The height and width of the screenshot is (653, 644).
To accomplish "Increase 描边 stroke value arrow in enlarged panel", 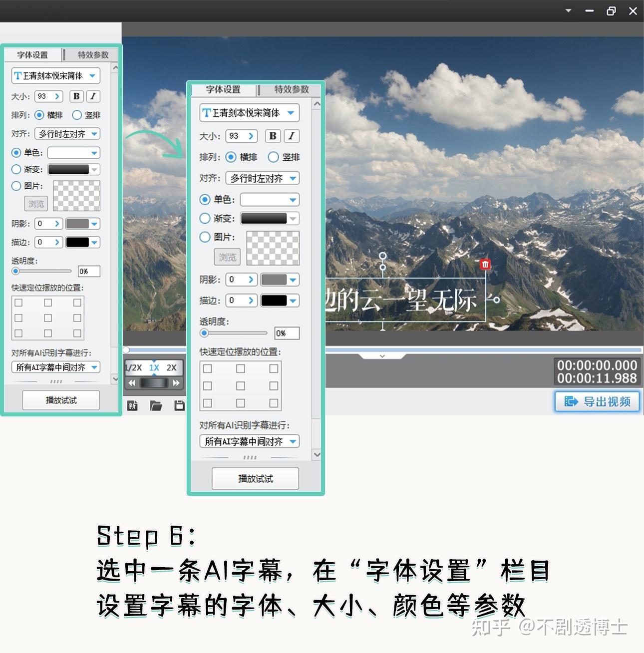I will pyautogui.click(x=251, y=300).
